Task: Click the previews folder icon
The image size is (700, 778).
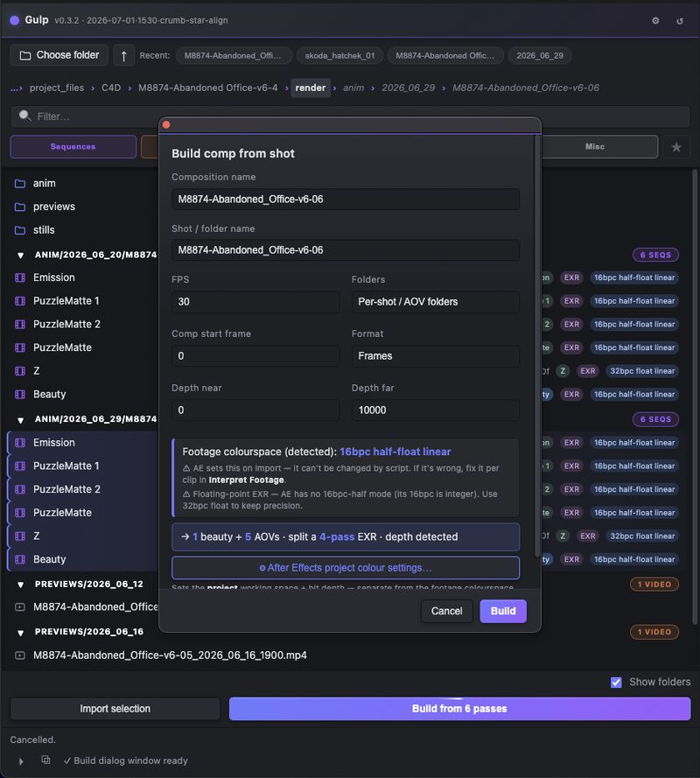Action: click(x=20, y=207)
